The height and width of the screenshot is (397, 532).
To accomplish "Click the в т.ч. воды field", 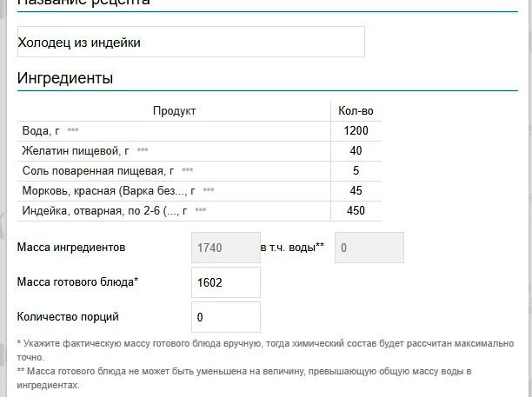I will coord(369,248).
